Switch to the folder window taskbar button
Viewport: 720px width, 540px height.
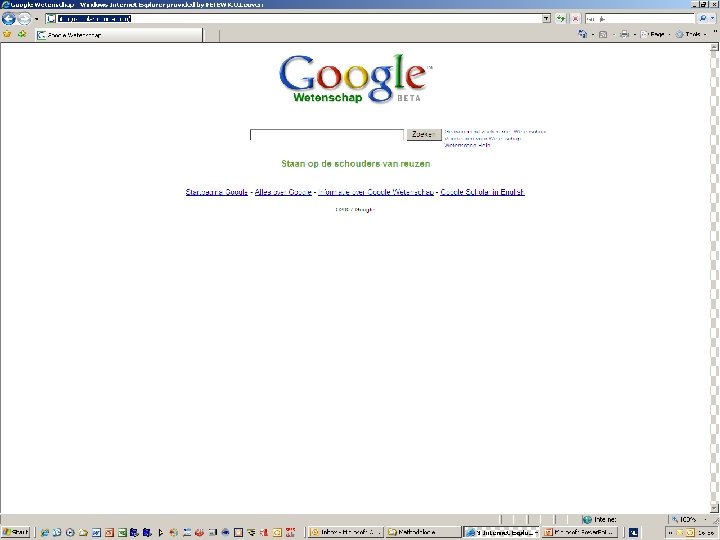[424, 532]
